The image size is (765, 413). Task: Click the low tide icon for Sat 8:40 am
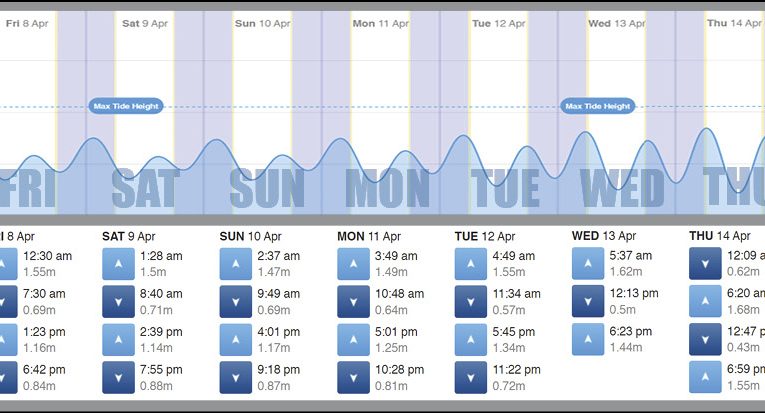pyautogui.click(x=118, y=302)
